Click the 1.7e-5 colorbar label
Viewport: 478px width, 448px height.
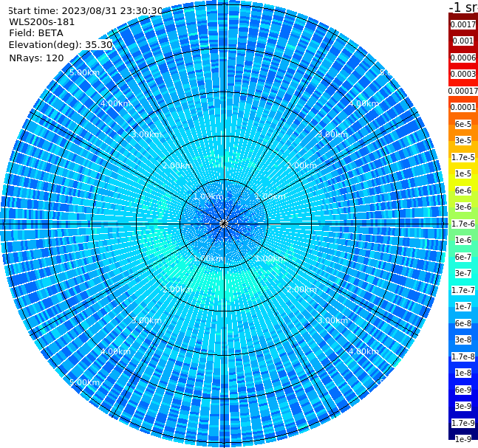point(463,157)
